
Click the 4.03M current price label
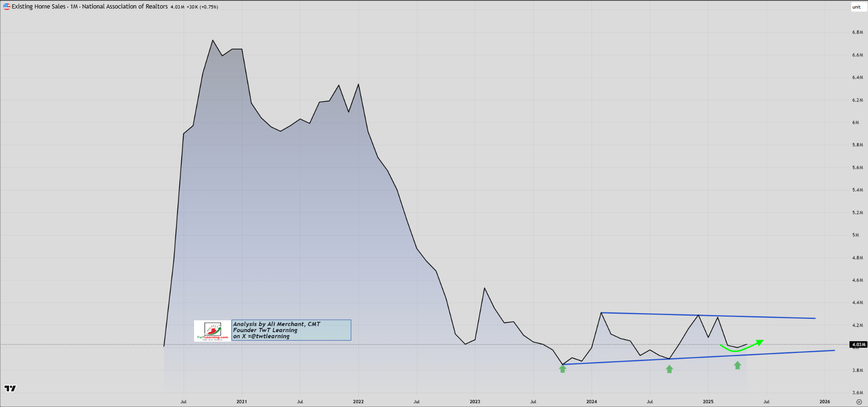(859, 344)
